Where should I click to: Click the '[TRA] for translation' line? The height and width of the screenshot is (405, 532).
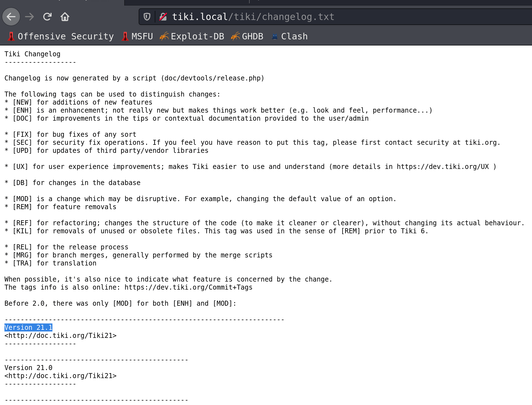click(50, 263)
